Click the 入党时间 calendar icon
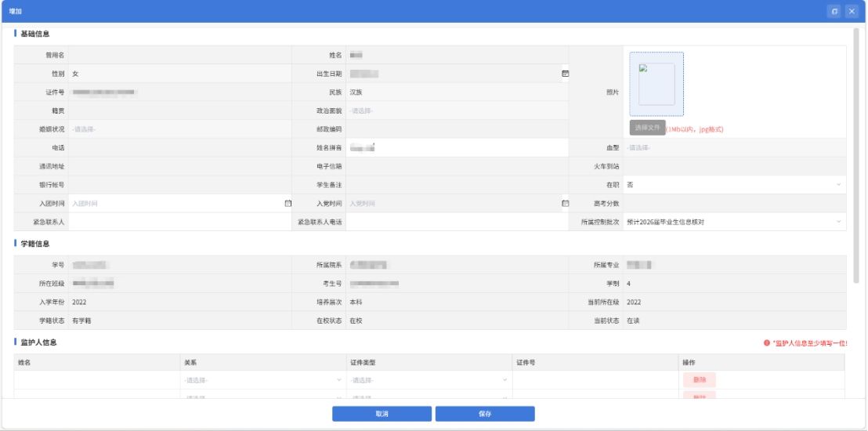This screenshot has width=868, height=431. point(565,204)
